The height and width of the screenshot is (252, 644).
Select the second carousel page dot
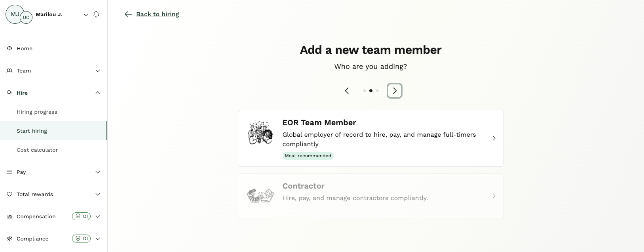click(x=370, y=91)
